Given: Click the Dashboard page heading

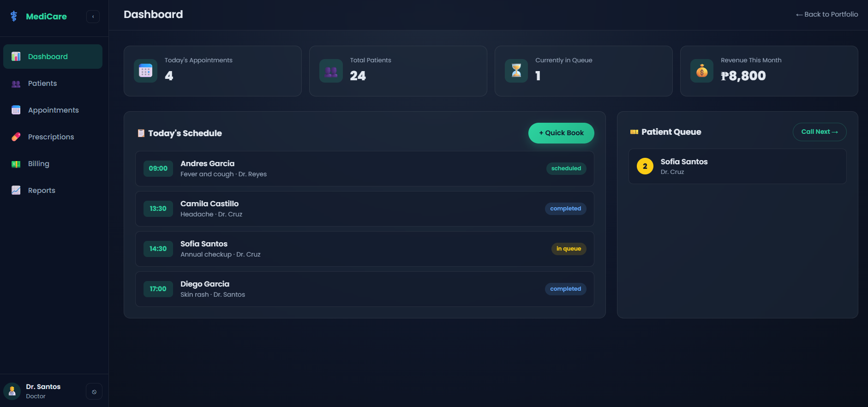Looking at the screenshot, I should (153, 14).
